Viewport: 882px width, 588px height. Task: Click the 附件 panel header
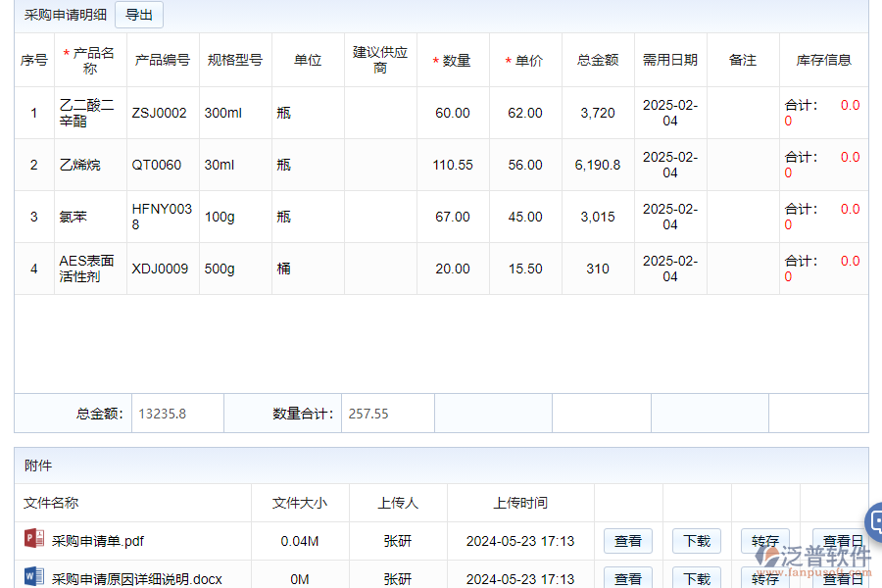coord(38,465)
